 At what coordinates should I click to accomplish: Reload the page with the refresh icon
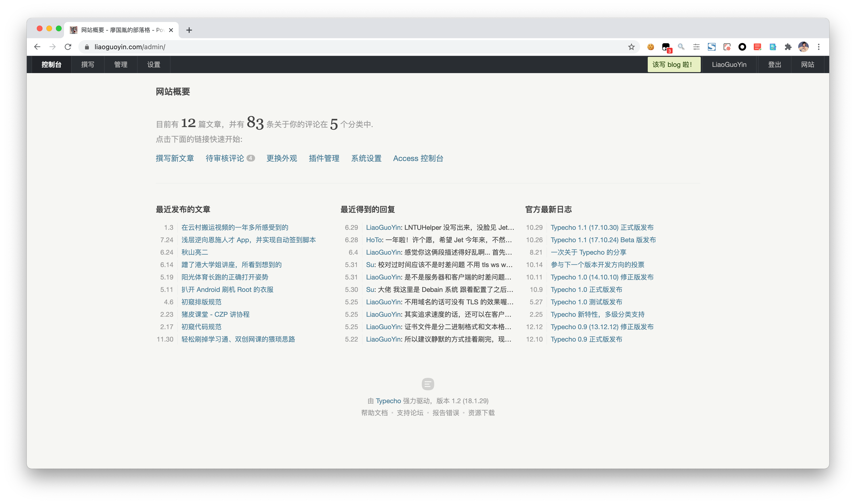[68, 47]
